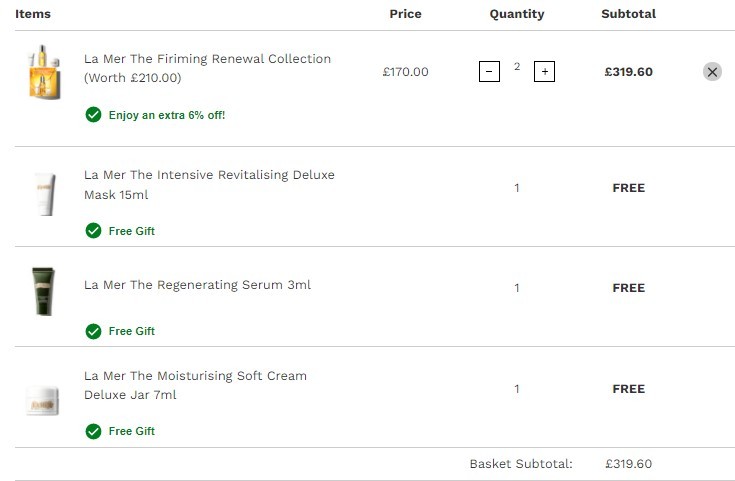Click the green checkmark beside 6% off
The width and height of the screenshot is (735, 481).
click(93, 114)
